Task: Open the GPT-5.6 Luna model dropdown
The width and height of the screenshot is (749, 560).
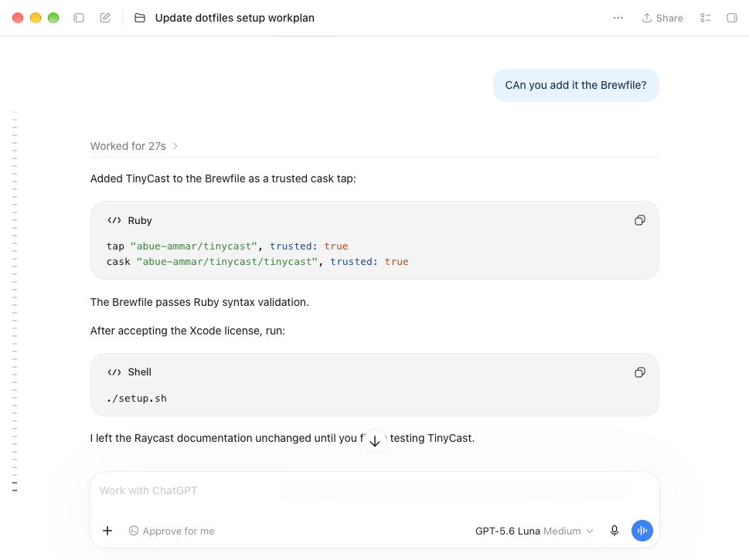Action: [x=534, y=531]
